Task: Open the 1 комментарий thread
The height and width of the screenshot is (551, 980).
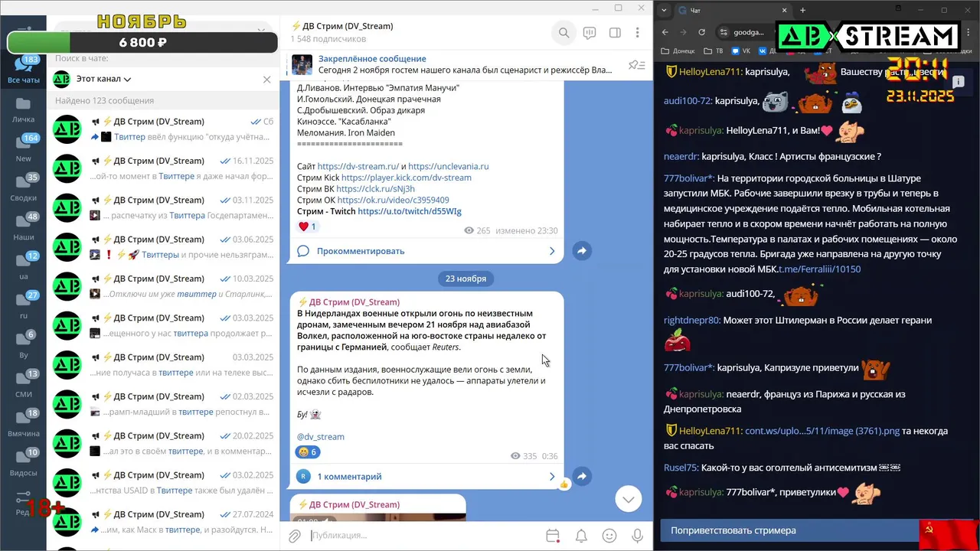Action: [x=349, y=477]
